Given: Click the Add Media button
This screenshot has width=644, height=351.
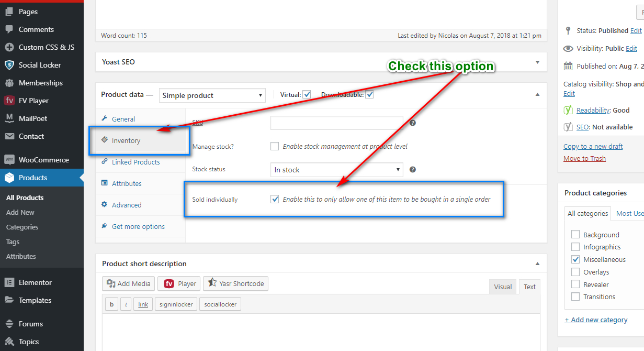Looking at the screenshot, I should click(128, 283).
